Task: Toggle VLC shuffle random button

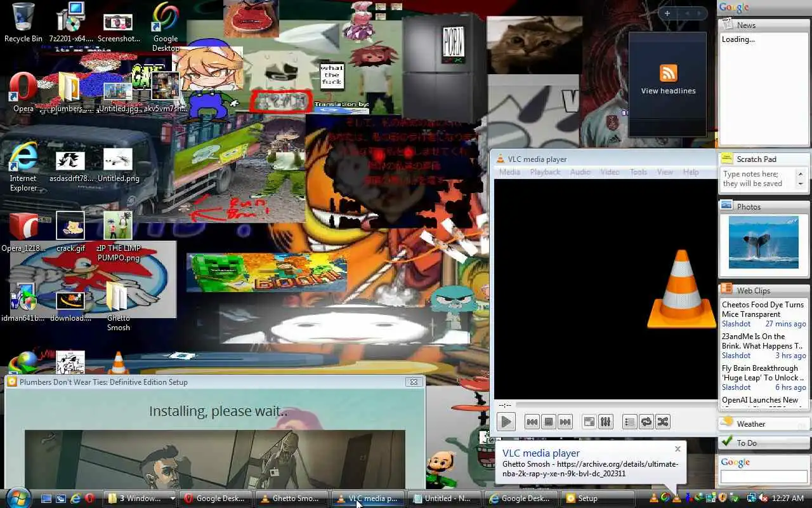Action: [x=663, y=422]
